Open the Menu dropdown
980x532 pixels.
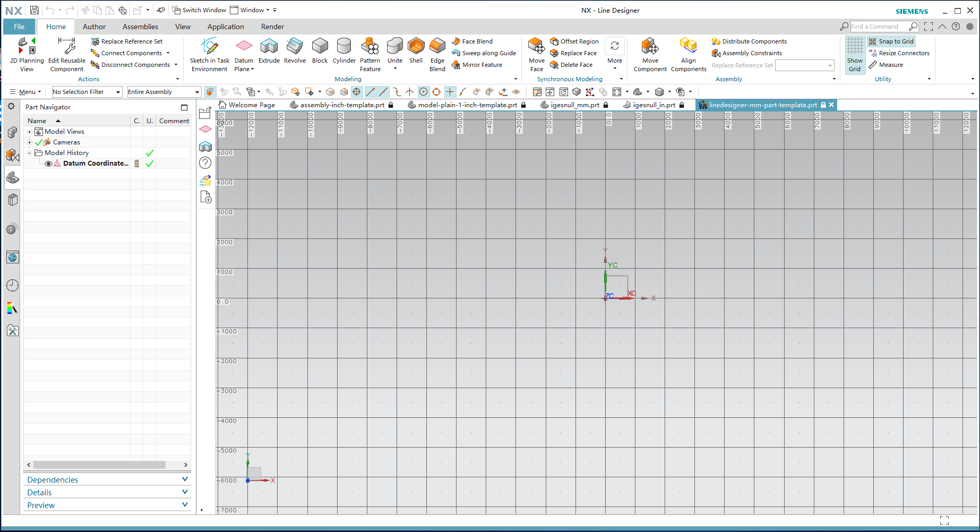(25, 92)
